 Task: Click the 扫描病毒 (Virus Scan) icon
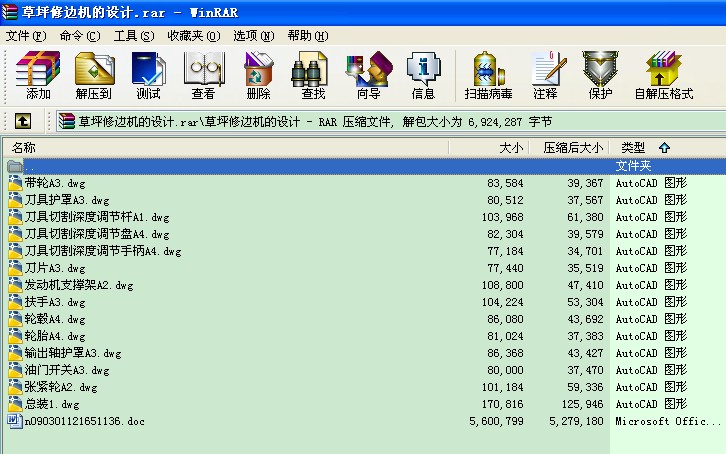[488, 75]
